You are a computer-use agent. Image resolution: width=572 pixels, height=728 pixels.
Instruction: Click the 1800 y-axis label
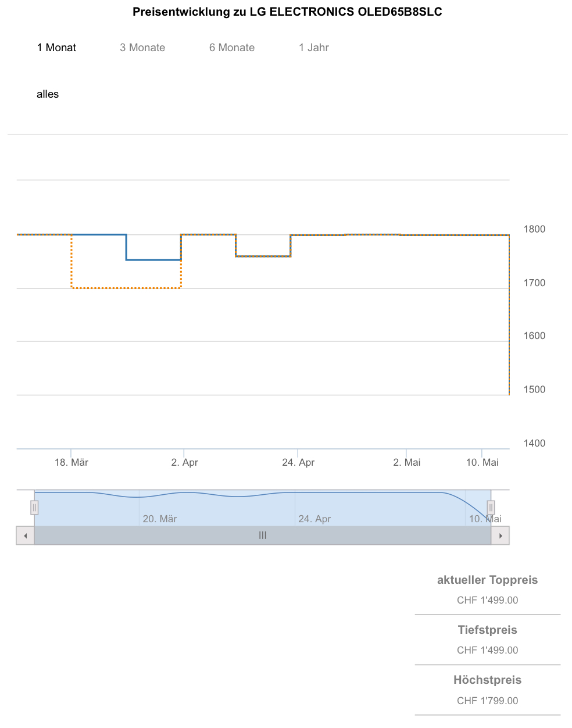534,229
